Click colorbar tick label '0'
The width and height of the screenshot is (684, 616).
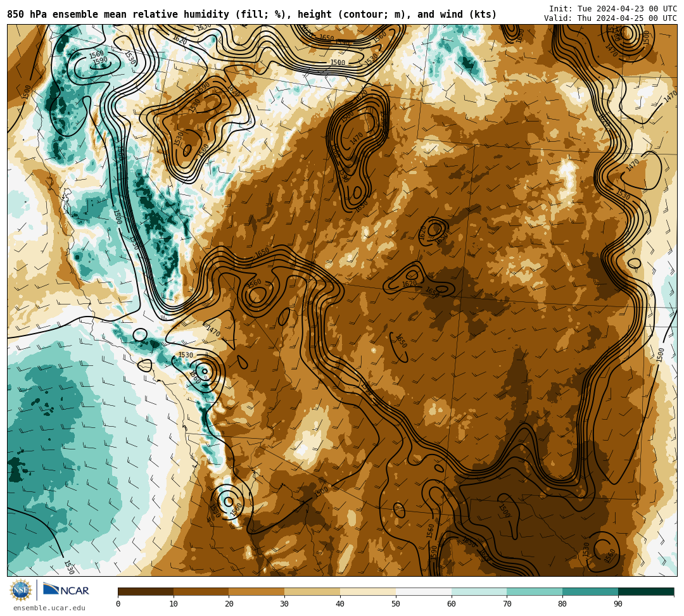coord(118,604)
